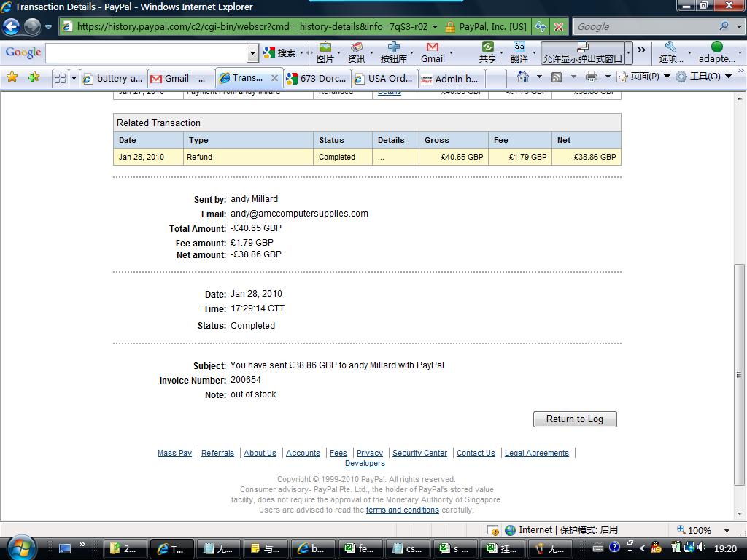Switch to the USA Ord... tab
Screen dimensions: 747x560
[385, 79]
